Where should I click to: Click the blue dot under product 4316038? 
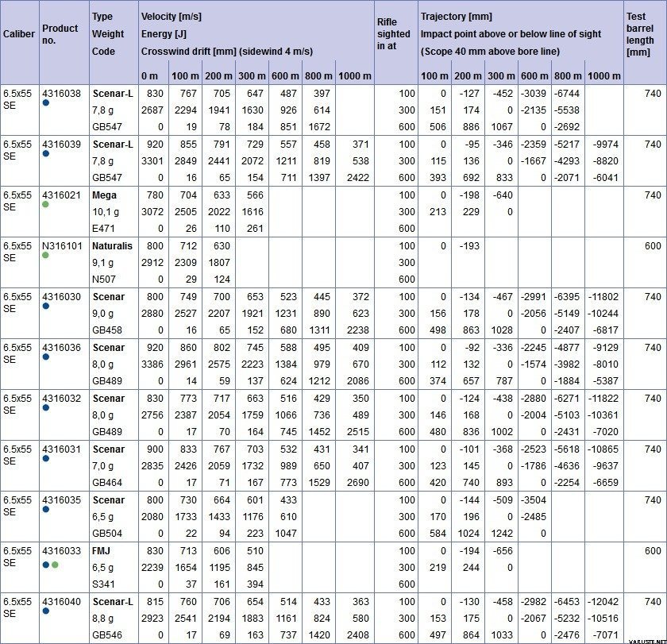[45, 103]
